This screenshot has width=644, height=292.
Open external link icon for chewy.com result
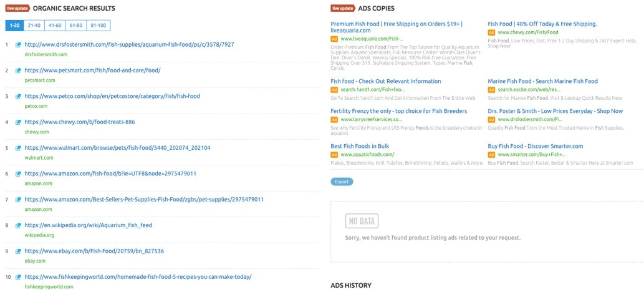(18, 122)
